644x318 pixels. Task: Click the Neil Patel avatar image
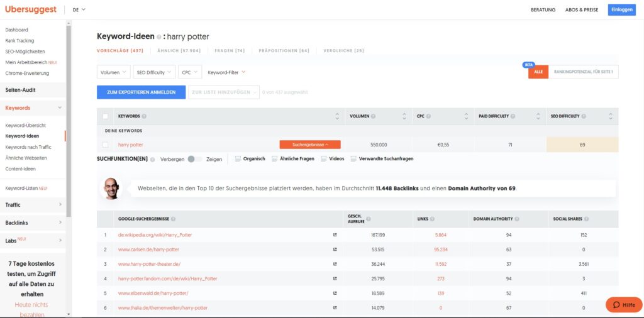111,189
